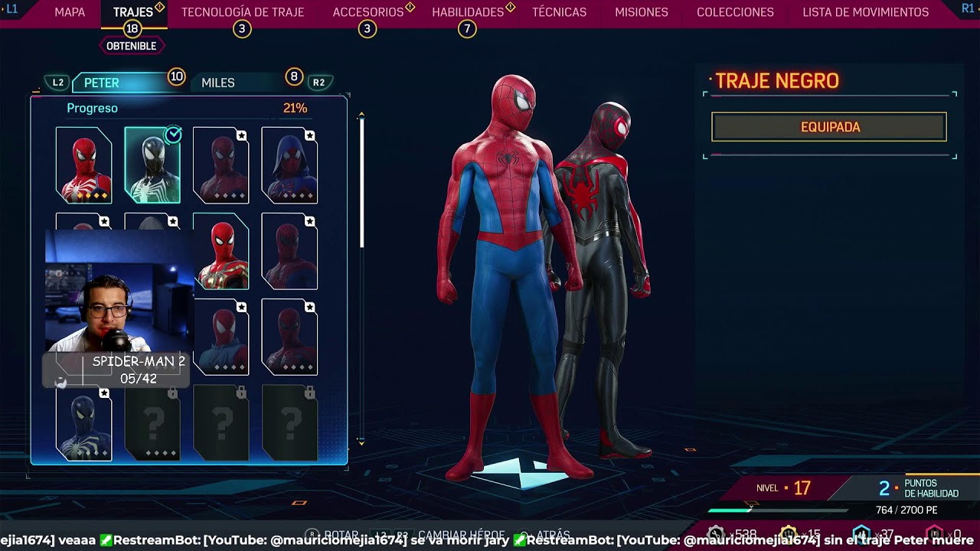Click the R1 shoulder button icon
Image resolution: width=980 pixels, height=551 pixels.
tap(968, 8)
